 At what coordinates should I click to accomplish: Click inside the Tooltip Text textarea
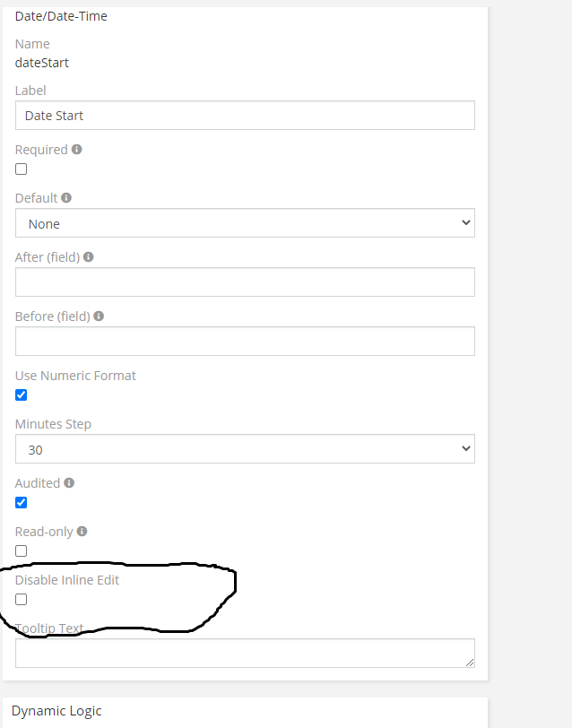click(x=245, y=654)
